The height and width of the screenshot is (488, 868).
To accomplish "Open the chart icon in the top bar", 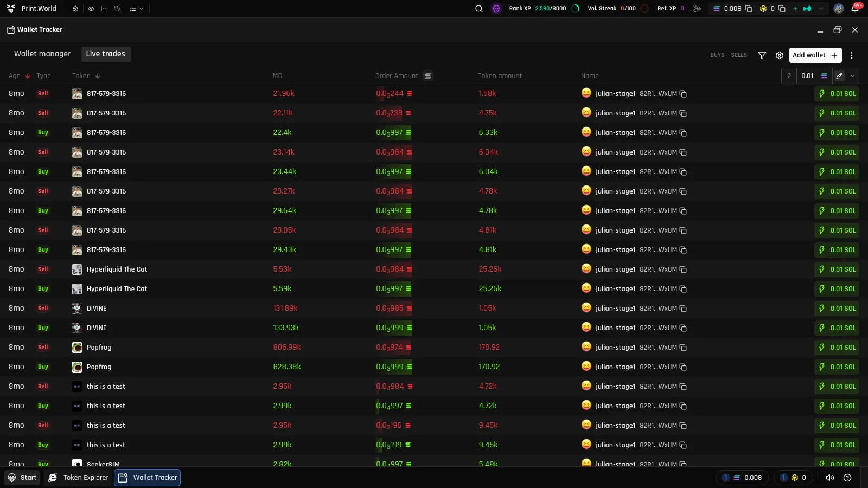I will click(104, 9).
